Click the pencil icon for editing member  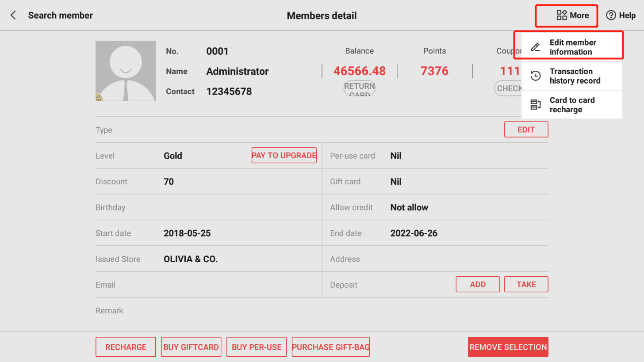pyautogui.click(x=536, y=47)
